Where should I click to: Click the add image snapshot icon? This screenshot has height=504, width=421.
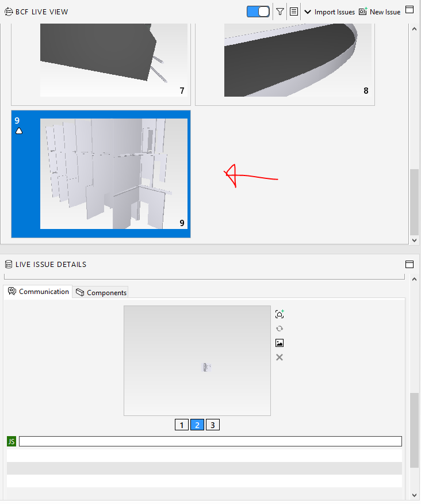coord(280,343)
